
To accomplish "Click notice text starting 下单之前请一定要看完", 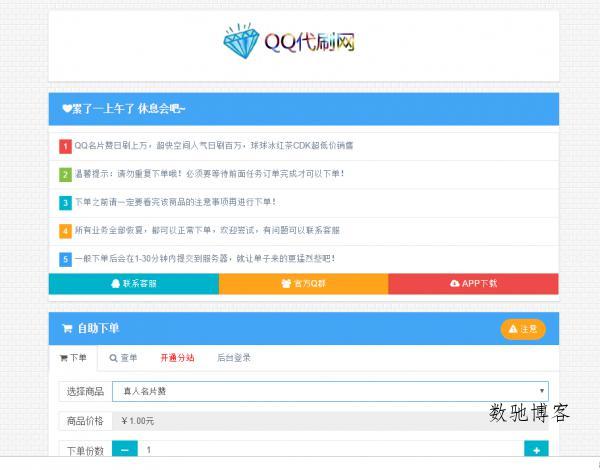I will (x=175, y=202).
